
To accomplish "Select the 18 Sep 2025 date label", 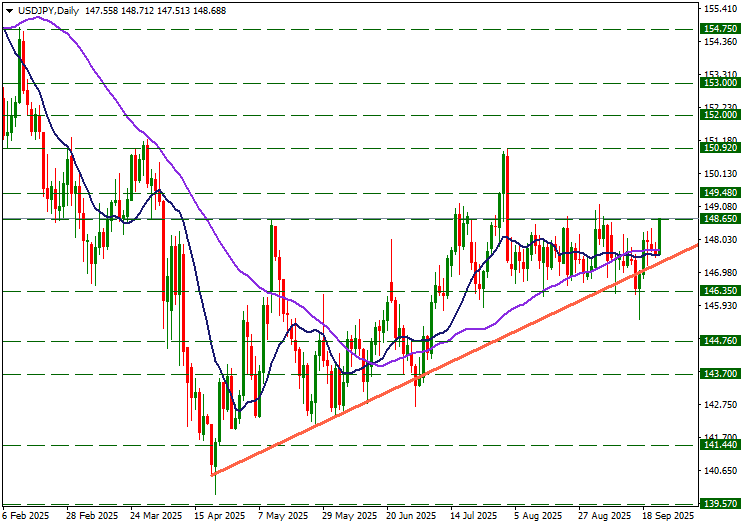I will coord(666,516).
